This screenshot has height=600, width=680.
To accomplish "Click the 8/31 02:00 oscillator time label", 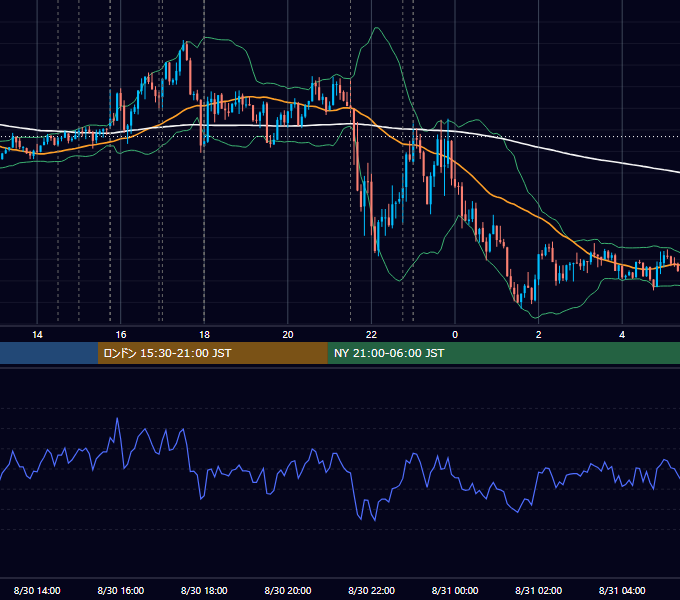I will point(539,590).
